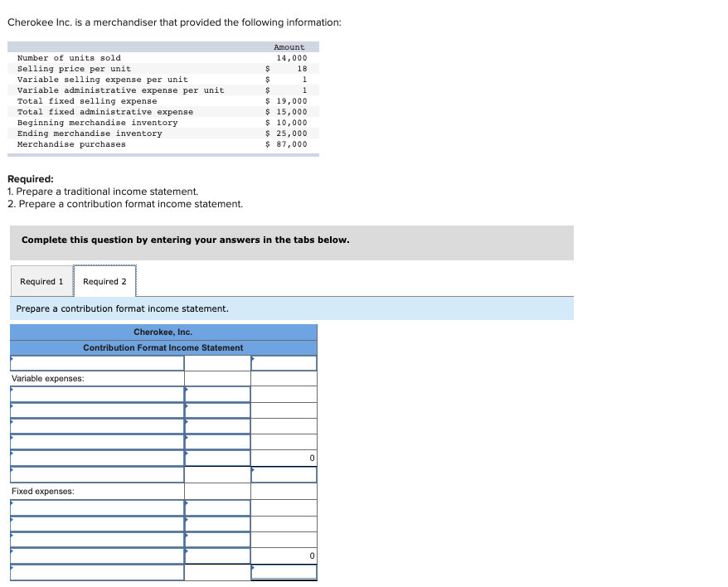Open third label dropdown under Variable expenses
Image resolution: width=728 pixels, height=587 pixels.
97,426
